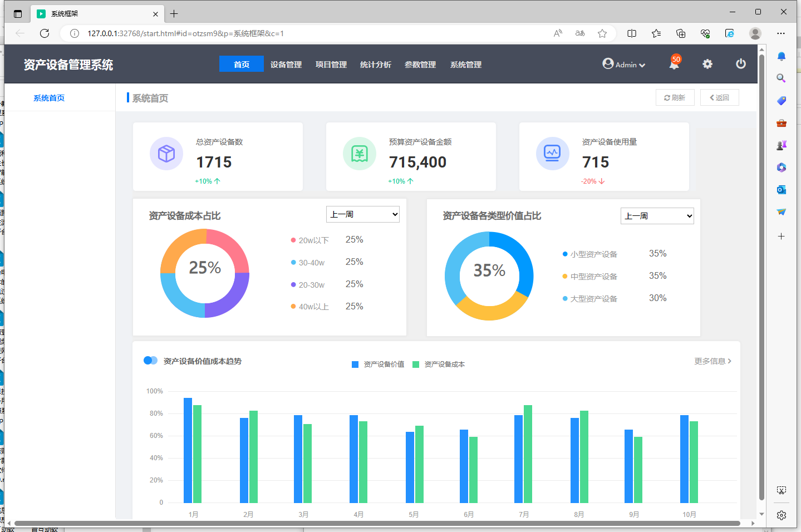
Task: Click the 返回 button
Action: pos(719,97)
